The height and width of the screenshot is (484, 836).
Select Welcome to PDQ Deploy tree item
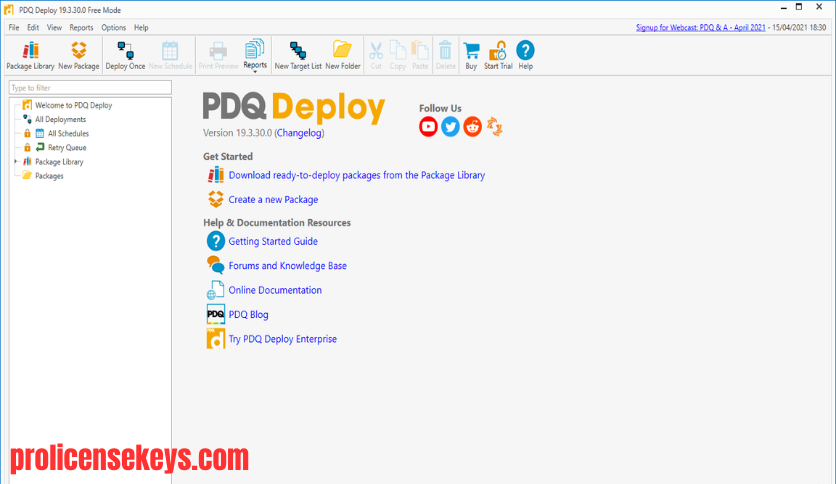coord(74,106)
